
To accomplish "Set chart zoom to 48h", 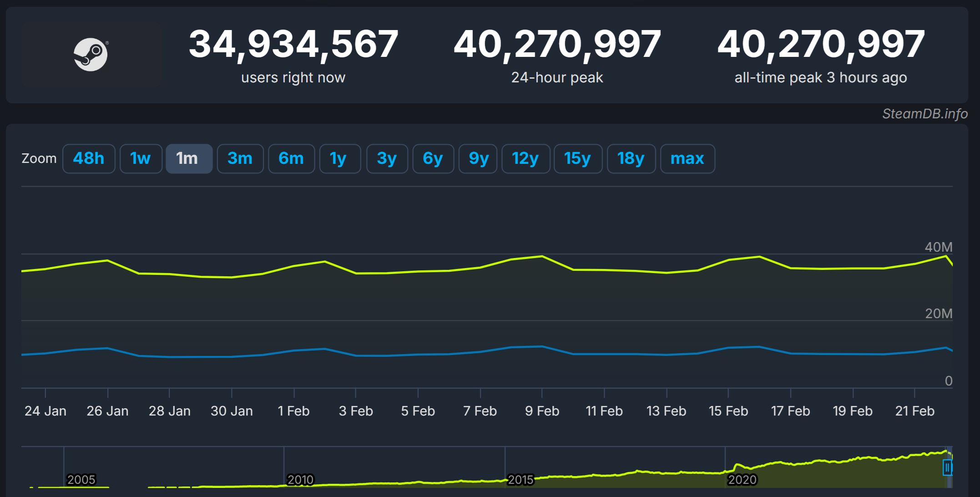I will click(89, 158).
